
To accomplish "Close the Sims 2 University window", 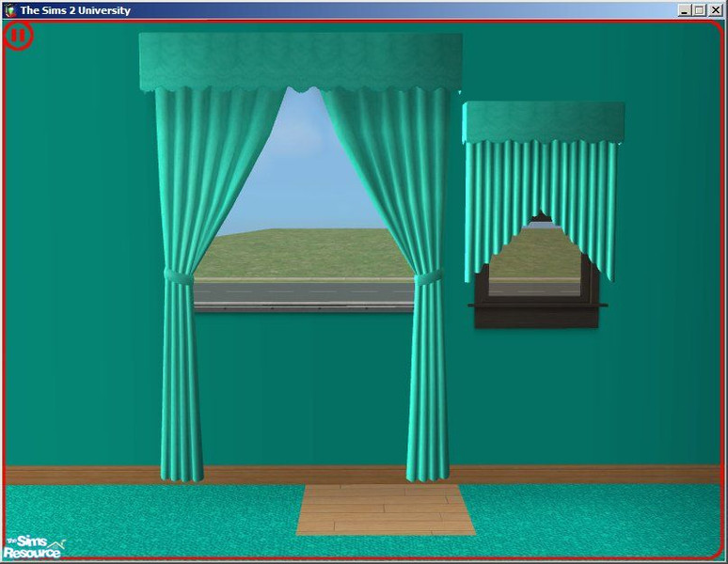I will [x=715, y=9].
